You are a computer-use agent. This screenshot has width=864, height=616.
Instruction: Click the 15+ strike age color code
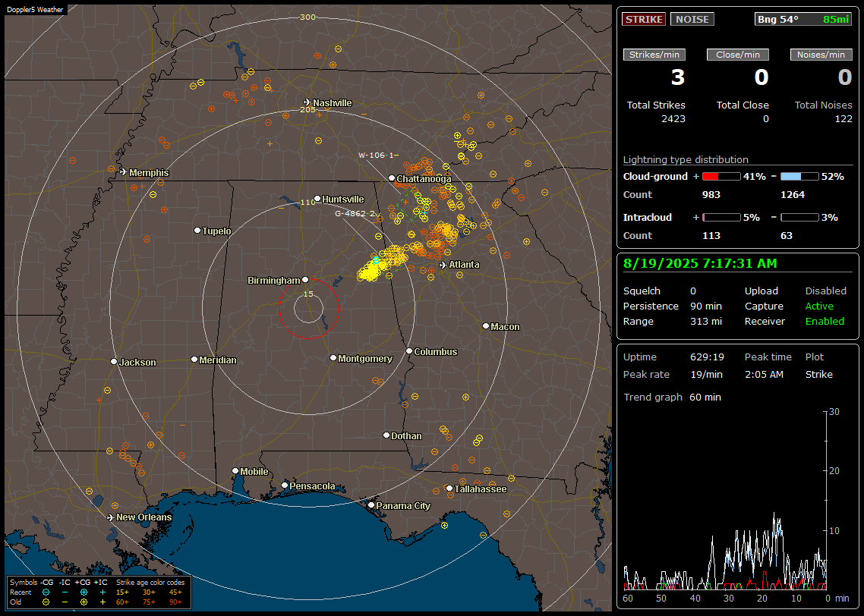[122, 592]
